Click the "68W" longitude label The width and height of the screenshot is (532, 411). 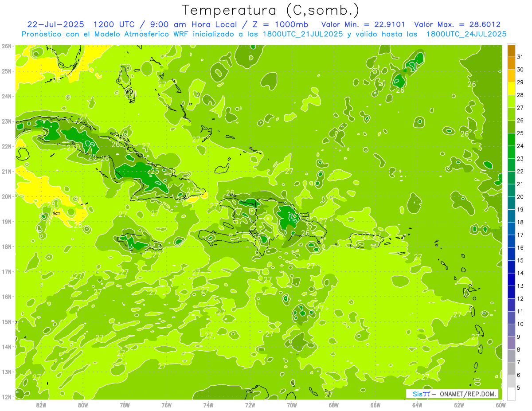(333, 405)
